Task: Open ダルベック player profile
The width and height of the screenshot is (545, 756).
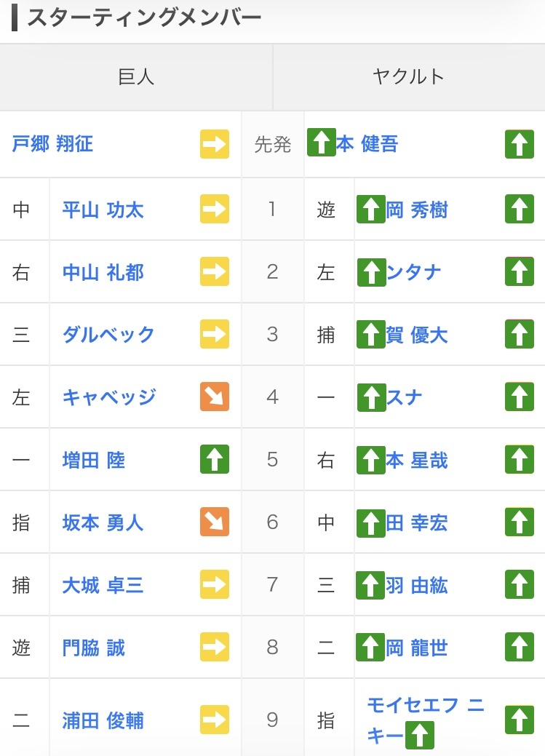Action: point(108,335)
